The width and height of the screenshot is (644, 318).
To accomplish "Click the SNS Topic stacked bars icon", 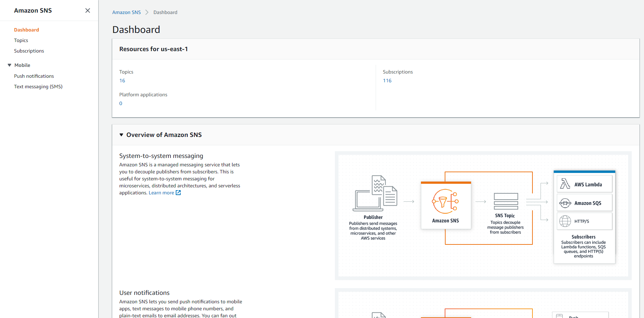I will [x=506, y=201].
